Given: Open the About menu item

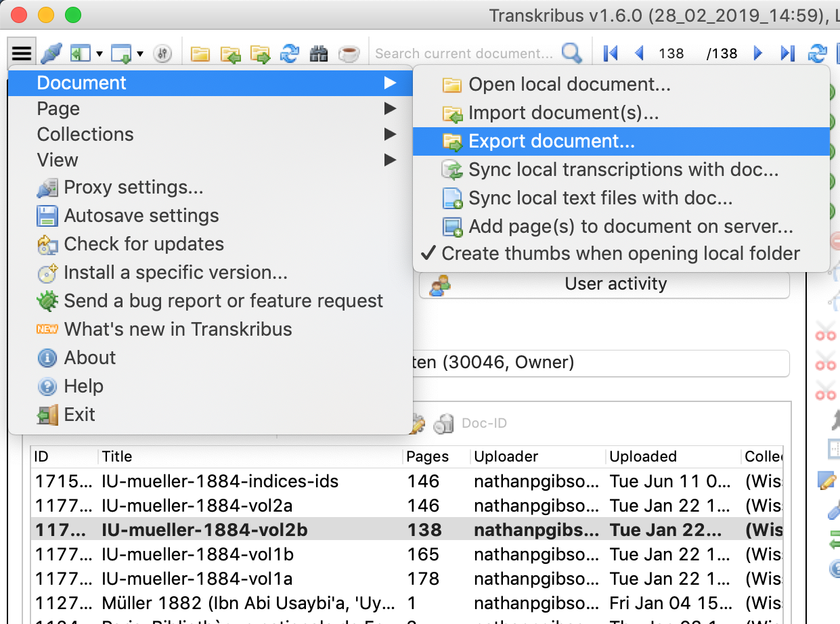Looking at the screenshot, I should point(90,357).
